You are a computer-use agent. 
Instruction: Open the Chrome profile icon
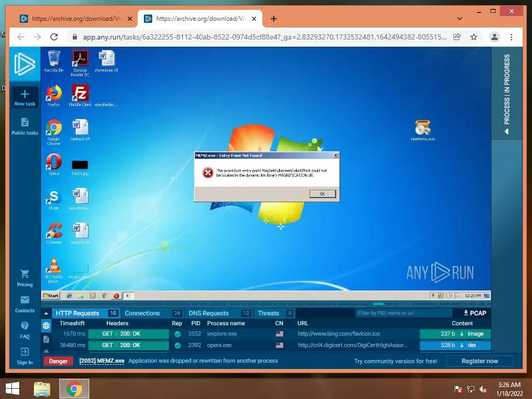click(495, 37)
